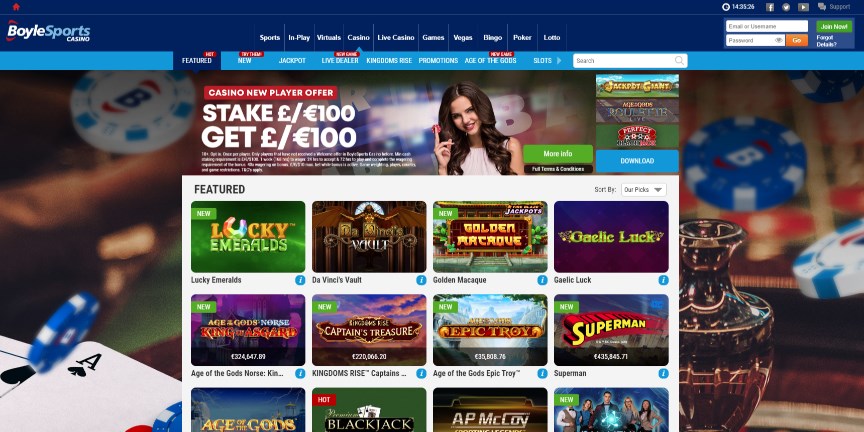Screen dimensions: 864x432
Task: Click the search magnifier icon
Action: [x=679, y=61]
